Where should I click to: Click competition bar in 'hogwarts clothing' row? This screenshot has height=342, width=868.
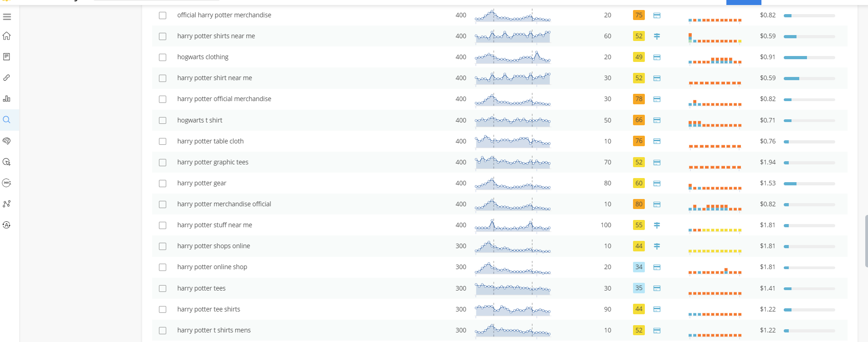809,57
